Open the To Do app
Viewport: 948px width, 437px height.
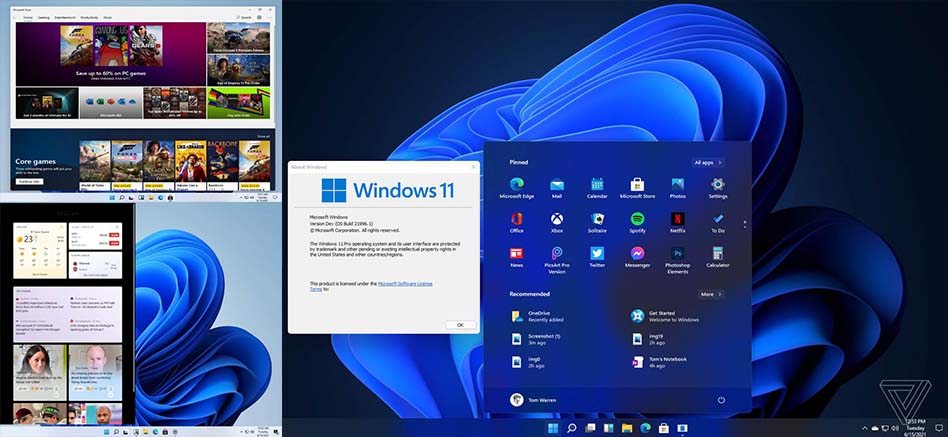718,222
